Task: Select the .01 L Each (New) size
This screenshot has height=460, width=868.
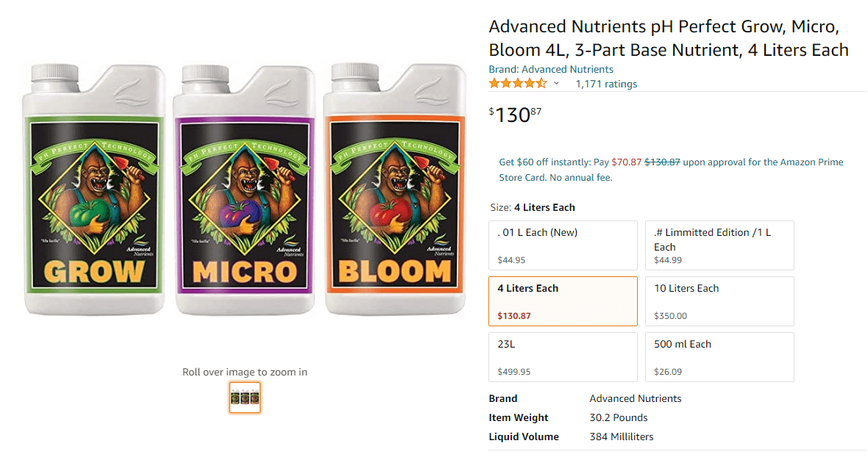Action: [563, 245]
